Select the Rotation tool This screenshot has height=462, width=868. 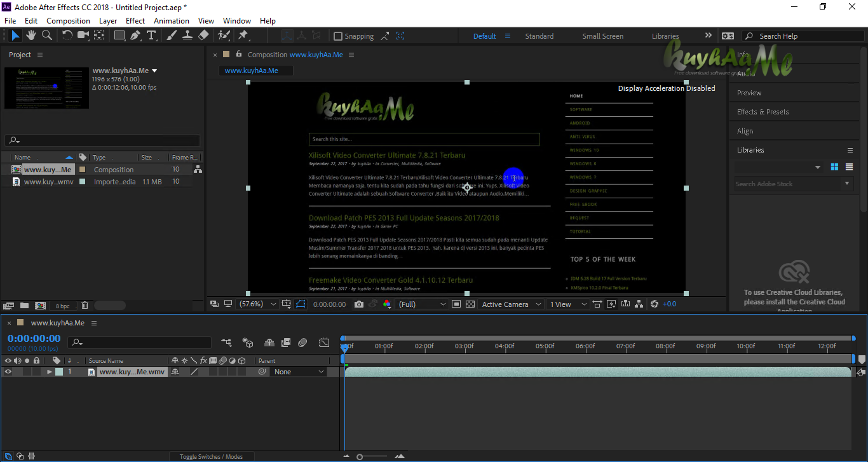[x=67, y=36]
